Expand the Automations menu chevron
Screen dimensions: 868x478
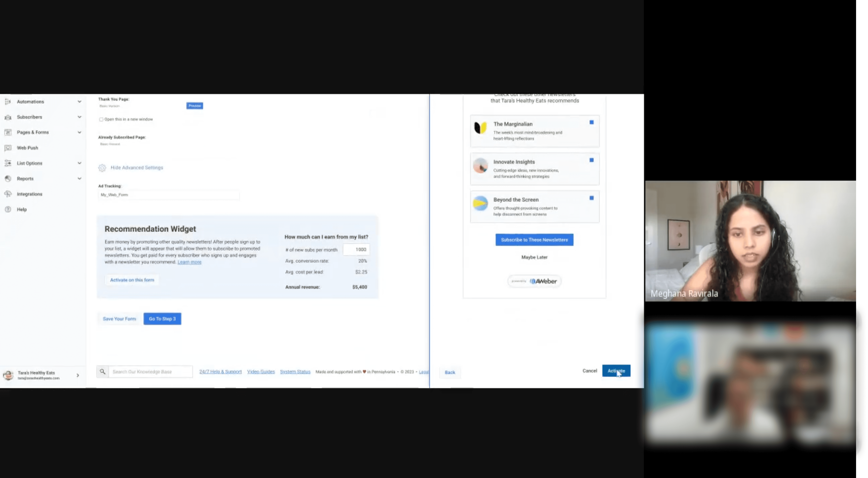(x=79, y=101)
